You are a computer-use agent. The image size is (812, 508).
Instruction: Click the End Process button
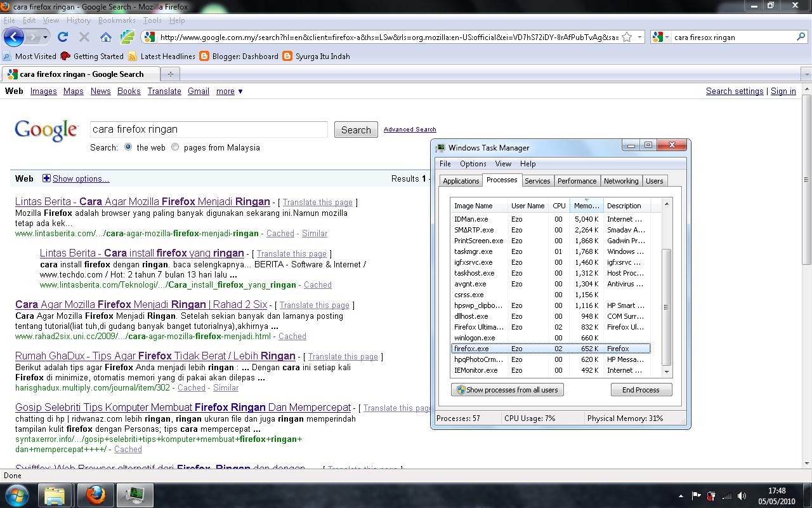641,390
